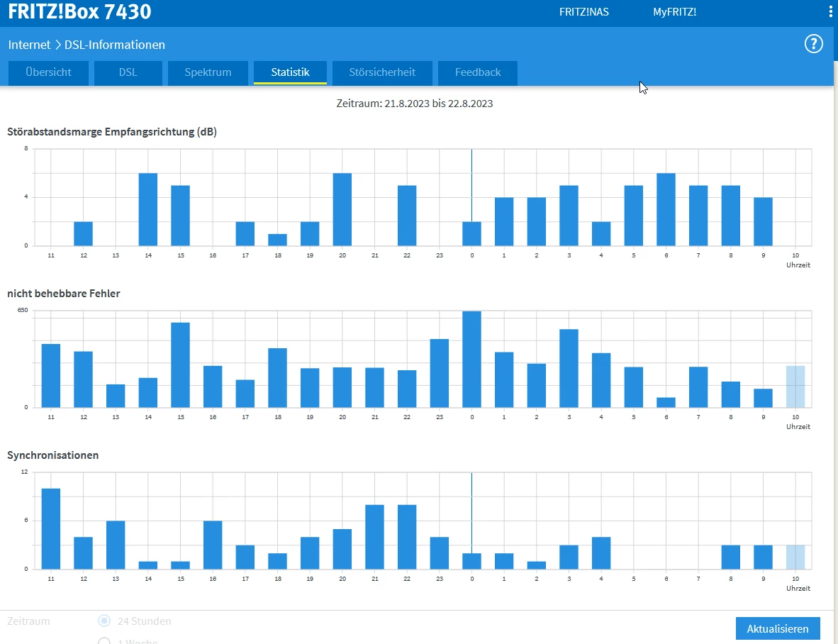Click the Aktualisieren button

click(x=777, y=628)
